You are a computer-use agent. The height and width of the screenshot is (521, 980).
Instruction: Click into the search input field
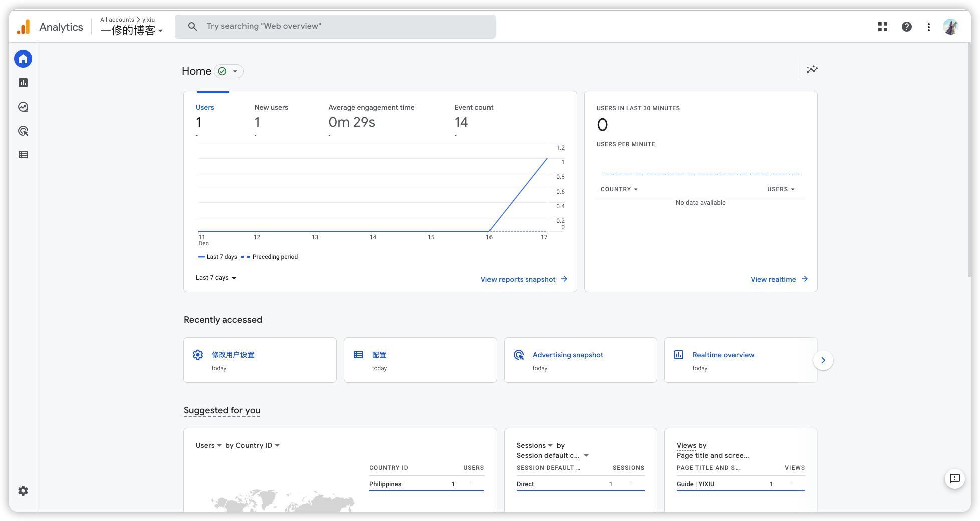tap(335, 26)
